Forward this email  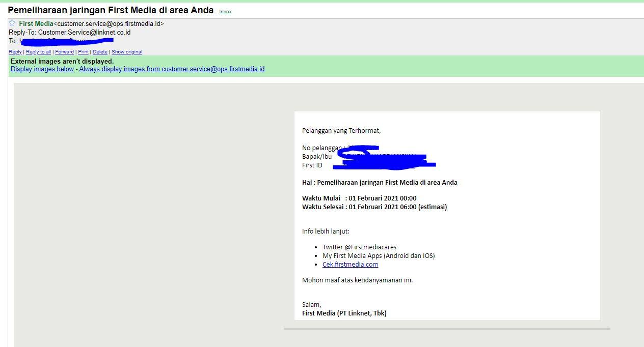[x=64, y=52]
